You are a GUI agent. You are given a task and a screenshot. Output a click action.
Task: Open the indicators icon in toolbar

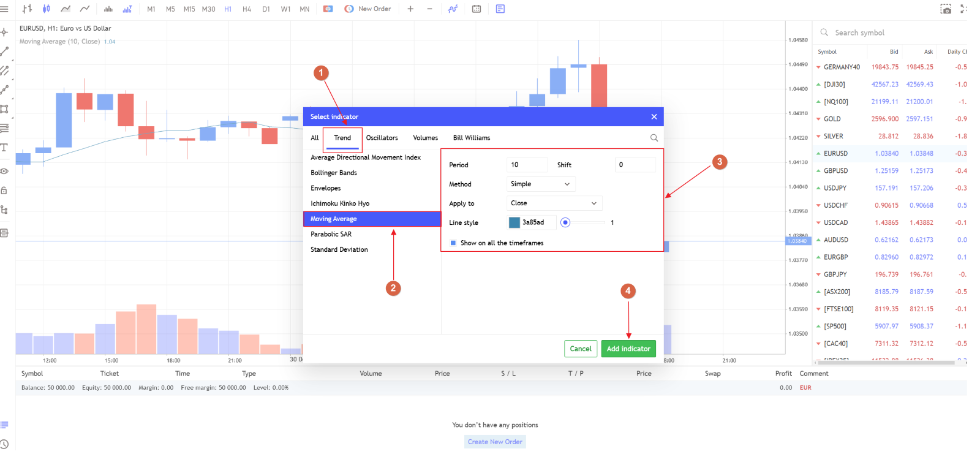pos(453,9)
